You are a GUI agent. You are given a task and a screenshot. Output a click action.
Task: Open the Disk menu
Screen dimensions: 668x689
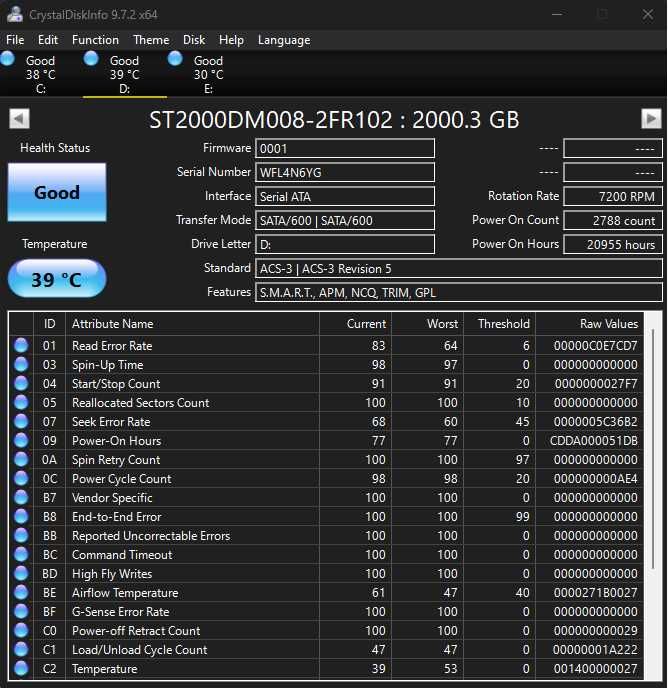(194, 40)
